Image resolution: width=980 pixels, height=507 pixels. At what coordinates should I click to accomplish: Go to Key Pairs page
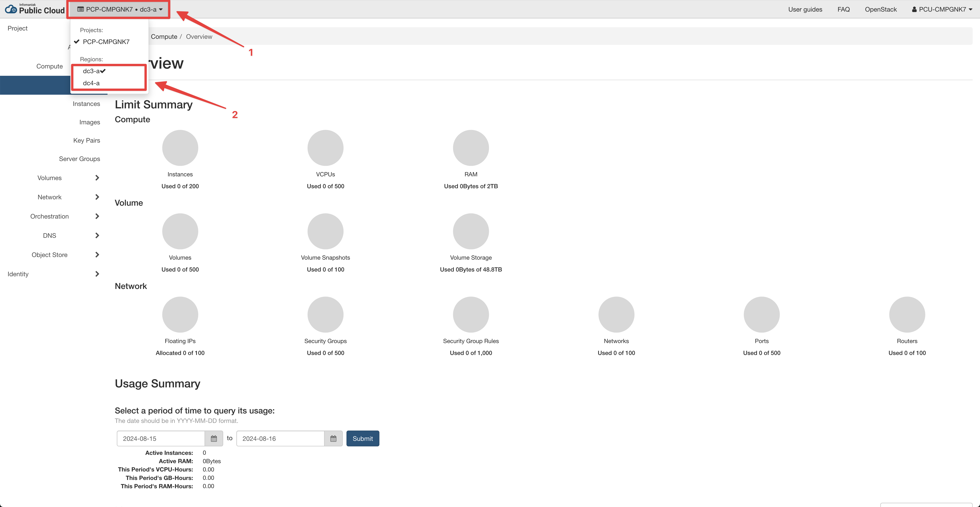87,140
